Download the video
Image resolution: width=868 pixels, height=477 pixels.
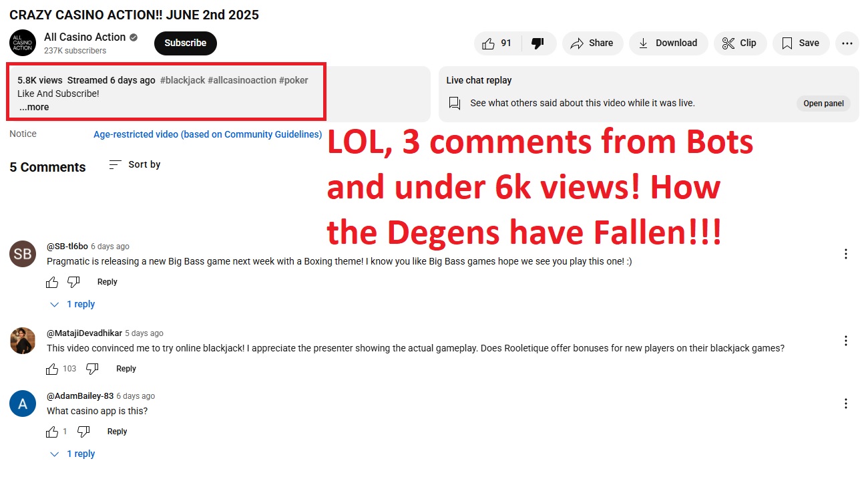tap(668, 43)
